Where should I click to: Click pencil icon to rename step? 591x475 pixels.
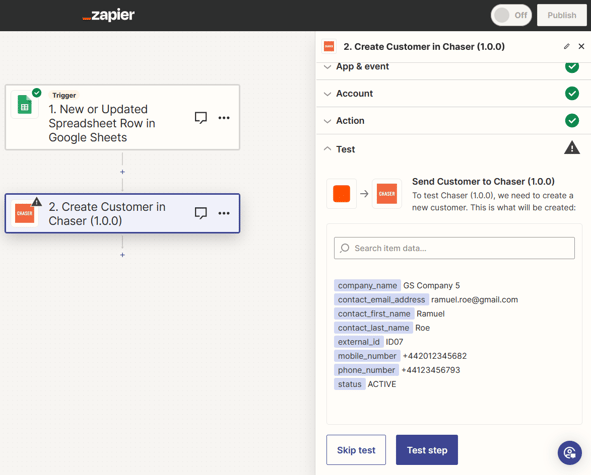tap(567, 46)
